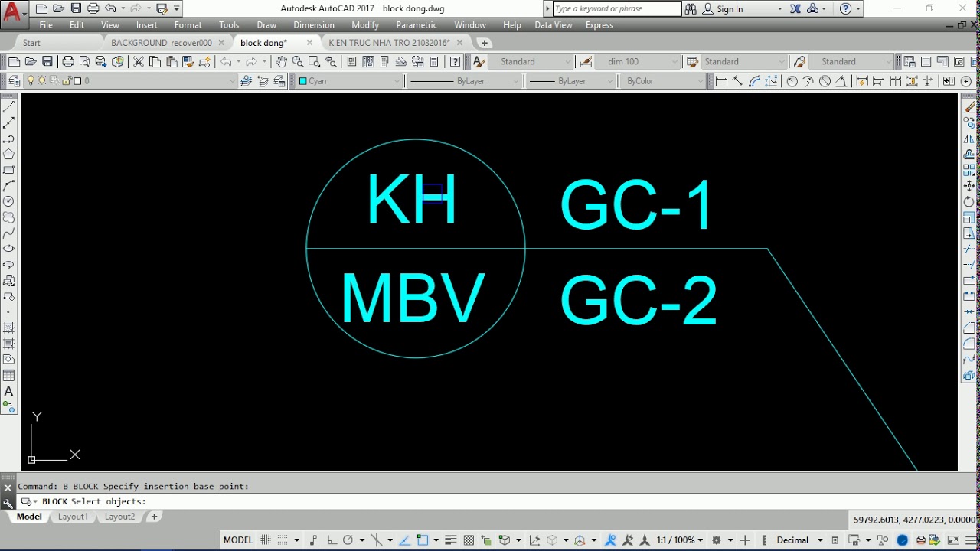
Task: Select the Mirror tool in Modify toolbar
Action: coord(969,139)
